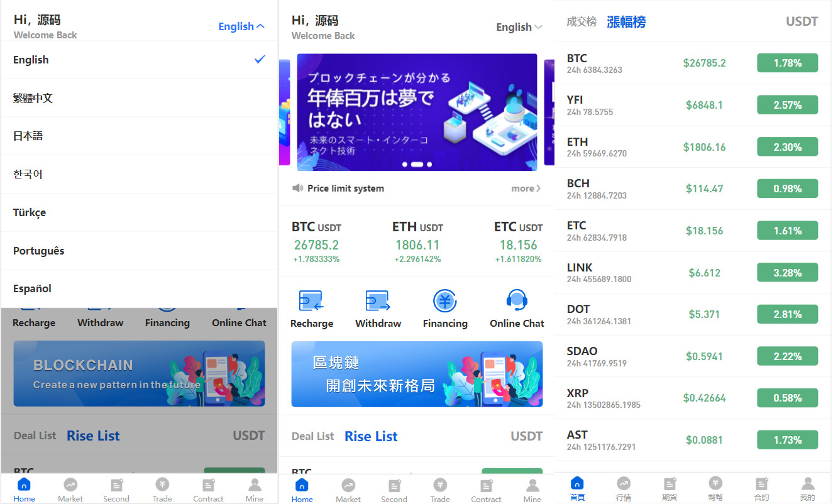Open the ETH USDT ticker showing 1806.11
Screen dimensions: 838x504
[417, 242]
